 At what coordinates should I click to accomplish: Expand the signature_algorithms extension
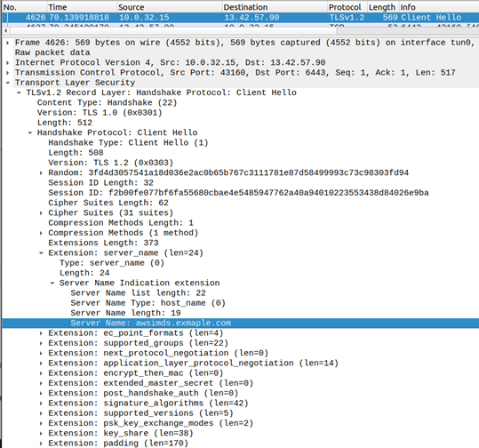[41, 404]
